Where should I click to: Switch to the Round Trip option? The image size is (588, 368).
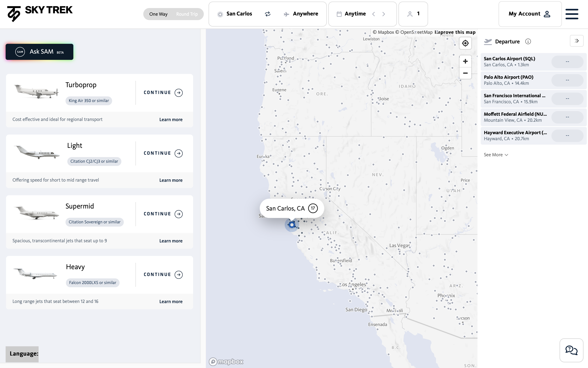click(187, 14)
